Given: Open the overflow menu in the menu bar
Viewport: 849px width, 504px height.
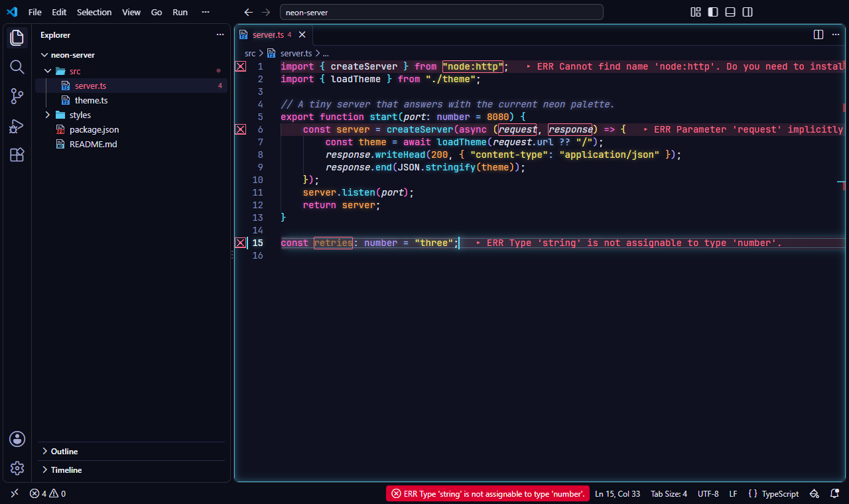Looking at the screenshot, I should point(206,12).
